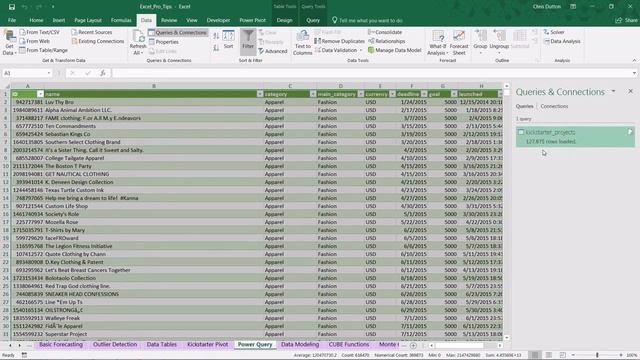
Task: Select the kickstarter_projects query
Action: (x=575, y=136)
